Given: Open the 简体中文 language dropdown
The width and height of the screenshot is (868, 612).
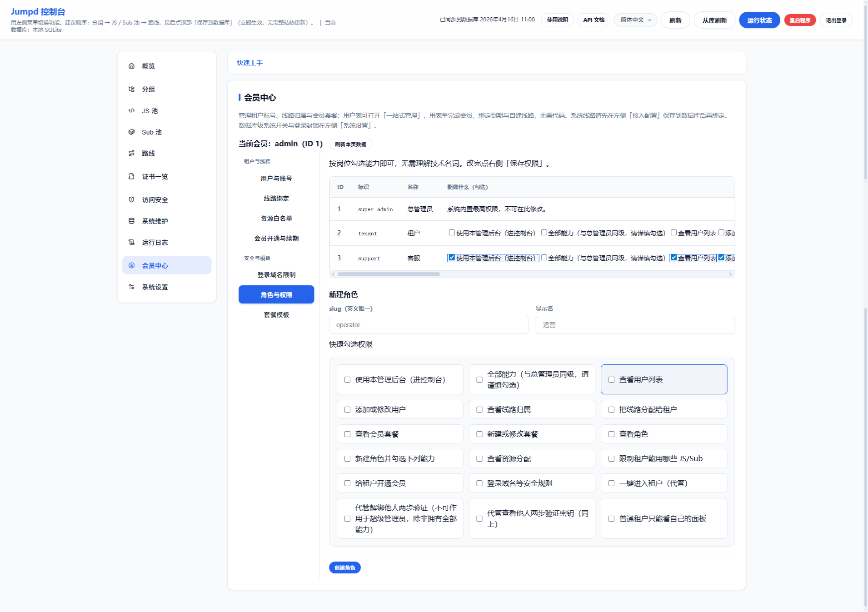Looking at the screenshot, I should [635, 20].
